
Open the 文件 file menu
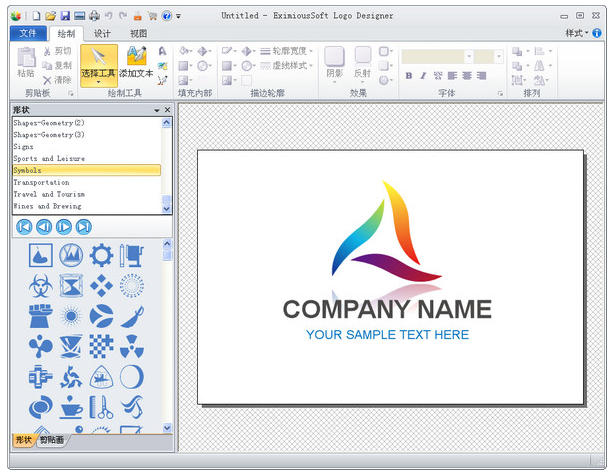(28, 34)
